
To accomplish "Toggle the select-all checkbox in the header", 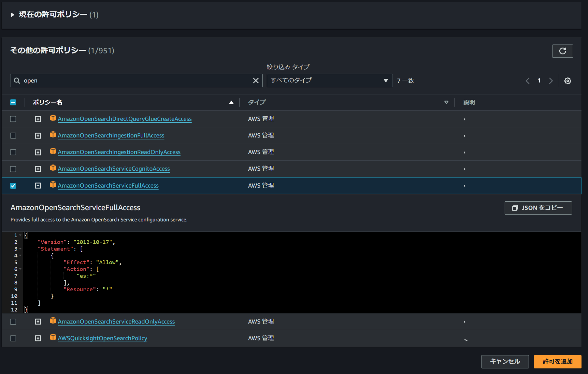I will point(13,102).
